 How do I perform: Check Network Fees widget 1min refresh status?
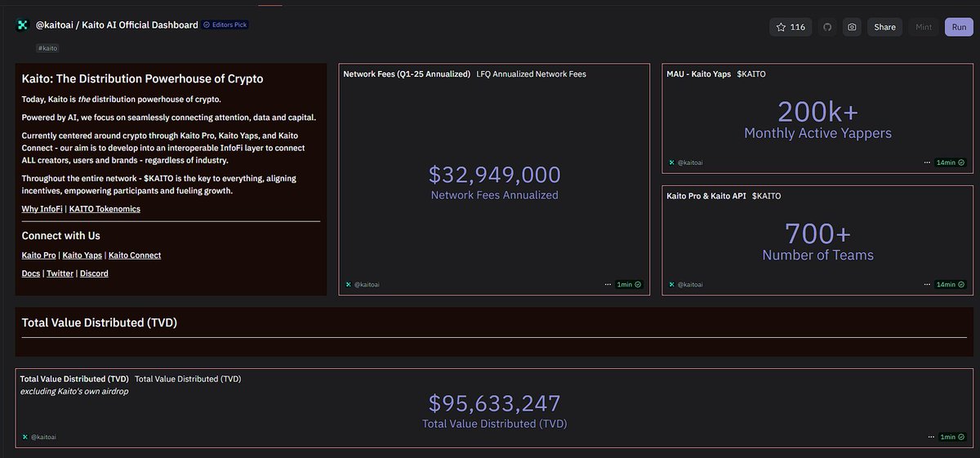coord(629,285)
